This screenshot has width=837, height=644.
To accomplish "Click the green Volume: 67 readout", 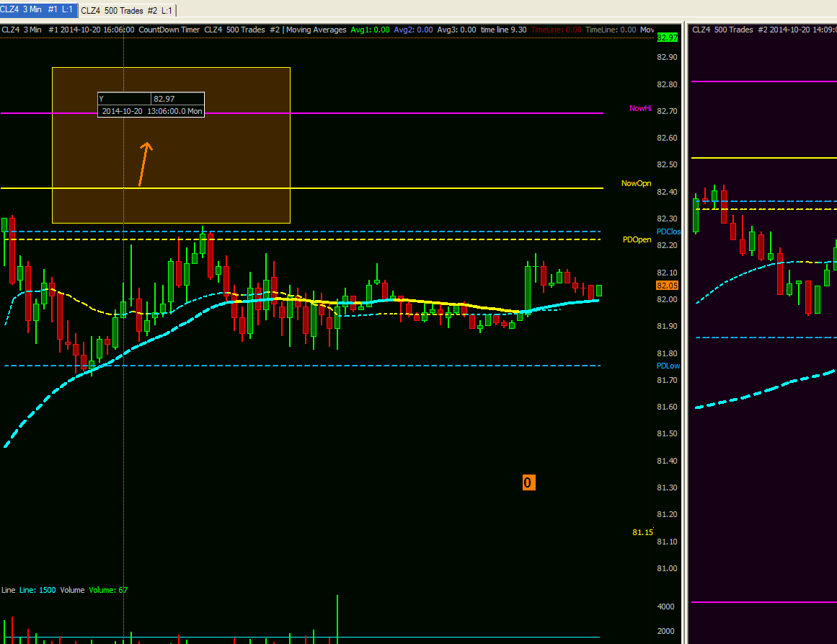I will click(x=108, y=590).
